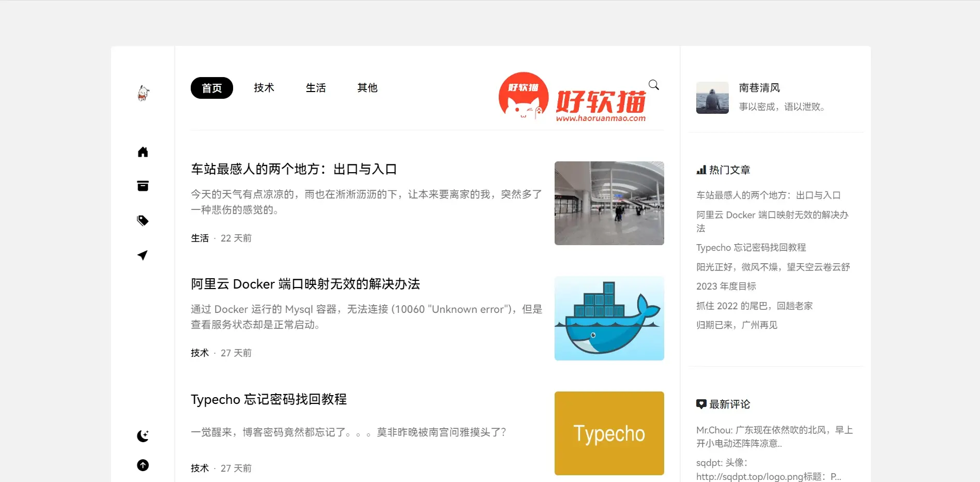Open the 生活 category tab
Screen dimensions: 980x482
[315, 88]
